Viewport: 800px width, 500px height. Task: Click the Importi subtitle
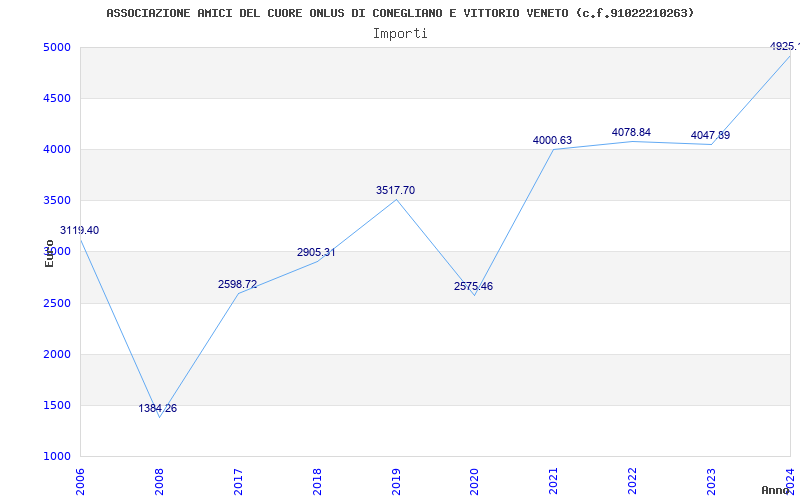(400, 34)
